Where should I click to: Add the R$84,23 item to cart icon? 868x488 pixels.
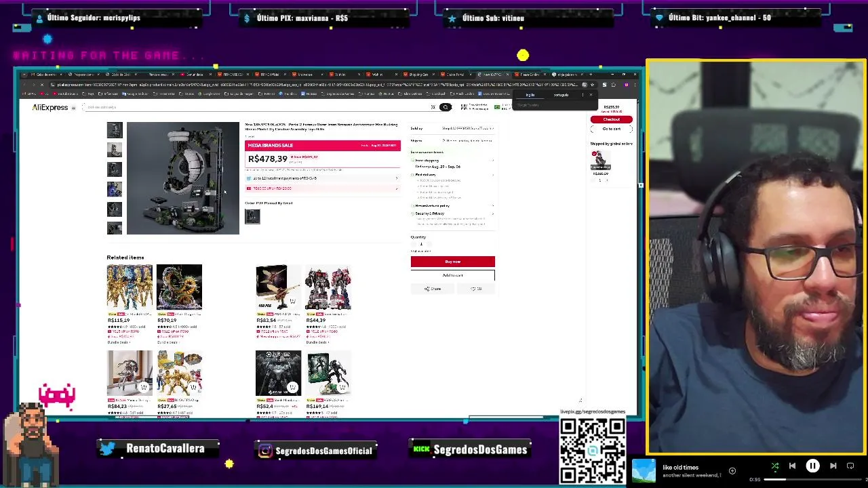coord(143,387)
